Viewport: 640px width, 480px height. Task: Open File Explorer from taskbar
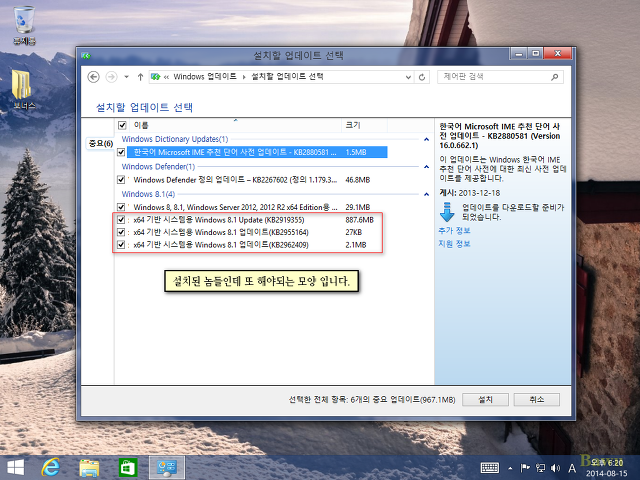89,468
